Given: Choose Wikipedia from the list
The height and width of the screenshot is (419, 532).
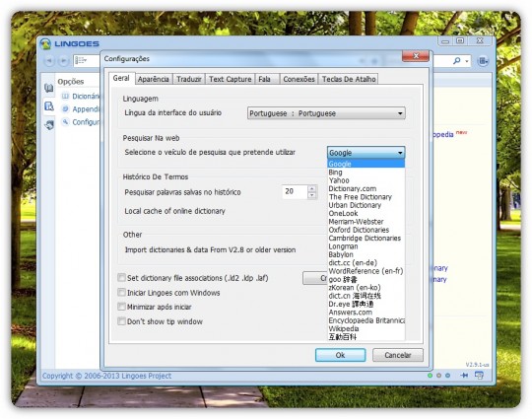Looking at the screenshot, I should [x=366, y=328].
